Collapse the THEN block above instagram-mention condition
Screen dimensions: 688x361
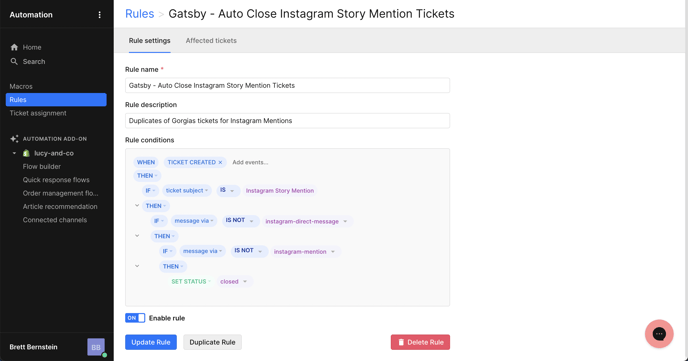click(x=137, y=236)
